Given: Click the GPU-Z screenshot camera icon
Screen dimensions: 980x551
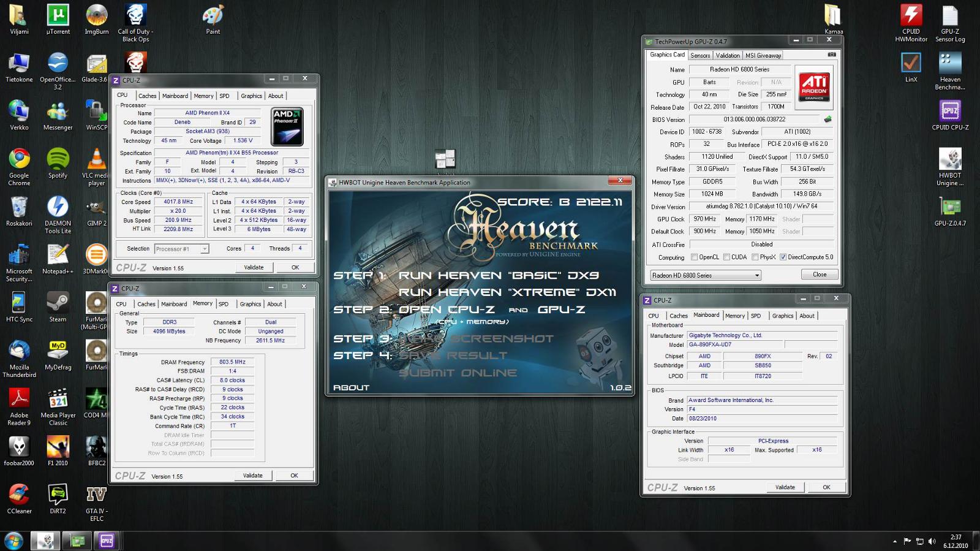Looking at the screenshot, I should pyautogui.click(x=832, y=55).
